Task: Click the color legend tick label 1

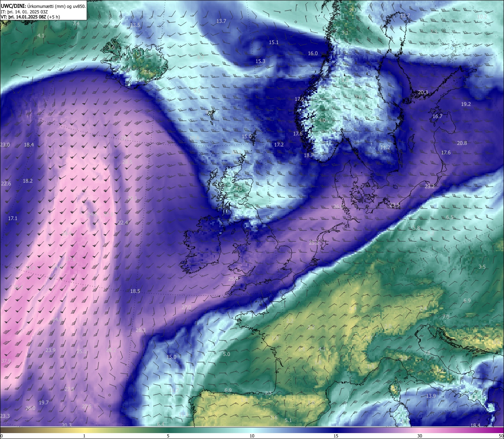Action: click(x=84, y=436)
